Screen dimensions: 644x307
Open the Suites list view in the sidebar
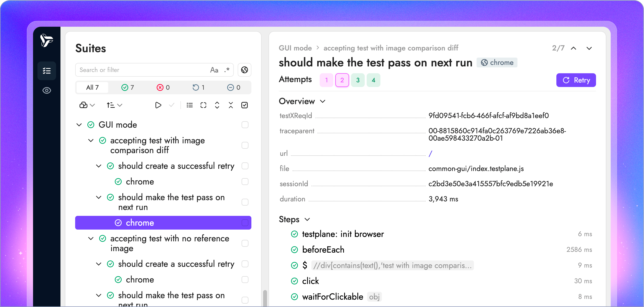pyautogui.click(x=47, y=71)
